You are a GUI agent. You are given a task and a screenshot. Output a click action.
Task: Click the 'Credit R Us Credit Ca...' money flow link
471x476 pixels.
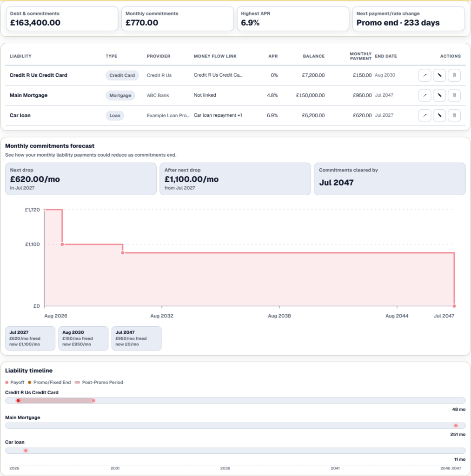(x=218, y=75)
